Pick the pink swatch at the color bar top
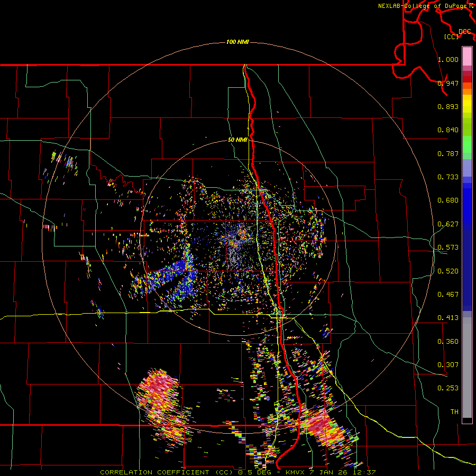 pyautogui.click(x=467, y=56)
